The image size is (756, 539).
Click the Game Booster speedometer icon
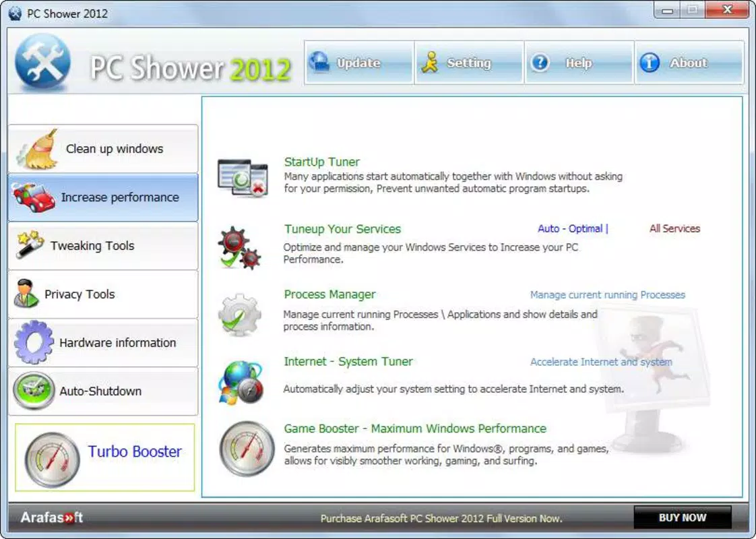pyautogui.click(x=247, y=449)
